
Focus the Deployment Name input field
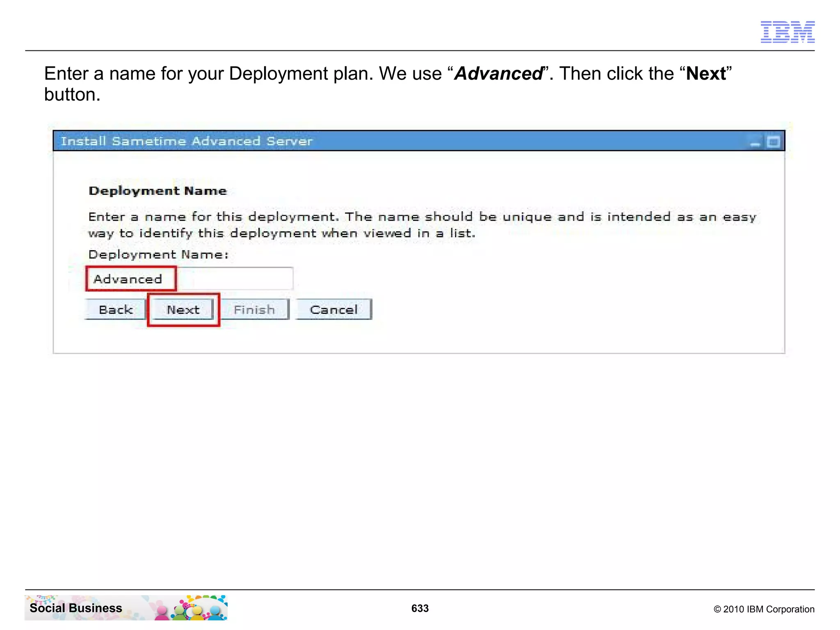click(x=190, y=279)
